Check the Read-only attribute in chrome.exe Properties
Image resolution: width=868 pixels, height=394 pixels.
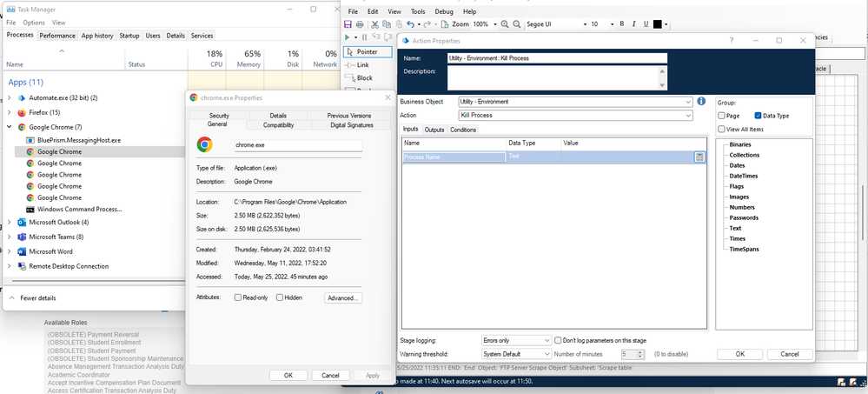coord(238,297)
